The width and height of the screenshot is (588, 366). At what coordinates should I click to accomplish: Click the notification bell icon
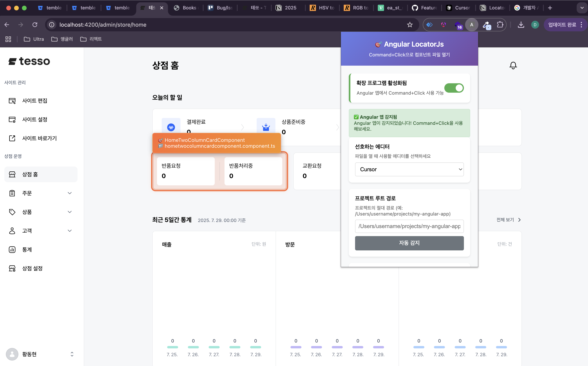click(513, 65)
